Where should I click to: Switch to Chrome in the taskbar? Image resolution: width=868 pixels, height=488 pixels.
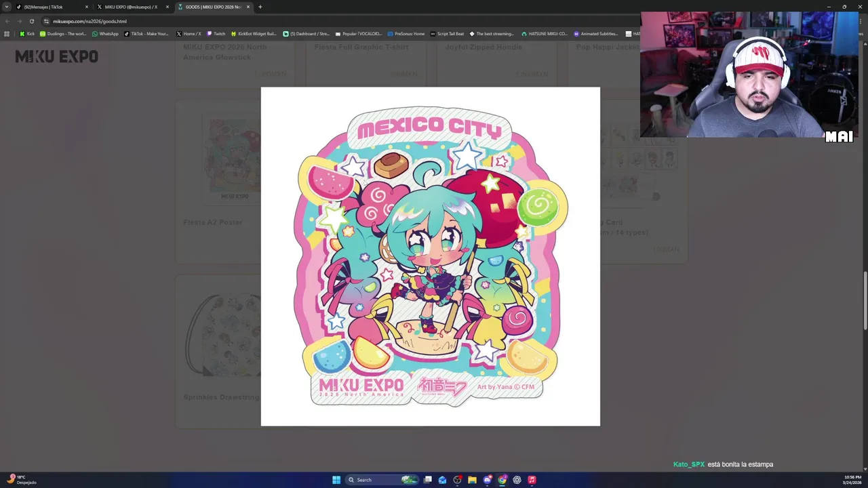(x=502, y=480)
